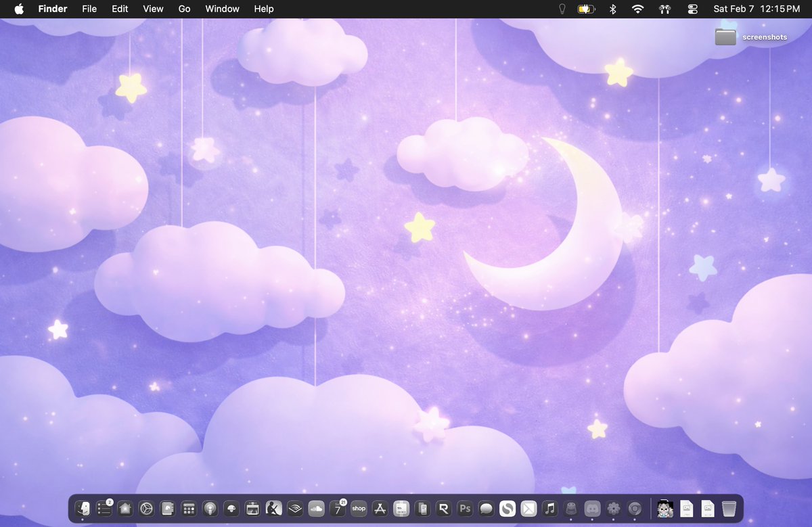Launch the Home app from the Dock
Screen dimensions: 812x527
[125, 508]
